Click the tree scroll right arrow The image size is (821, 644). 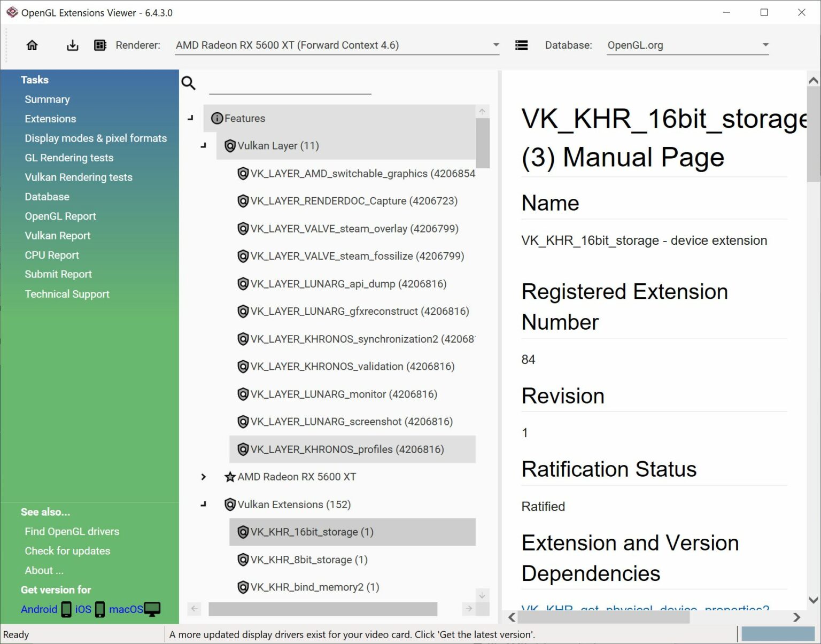(469, 609)
